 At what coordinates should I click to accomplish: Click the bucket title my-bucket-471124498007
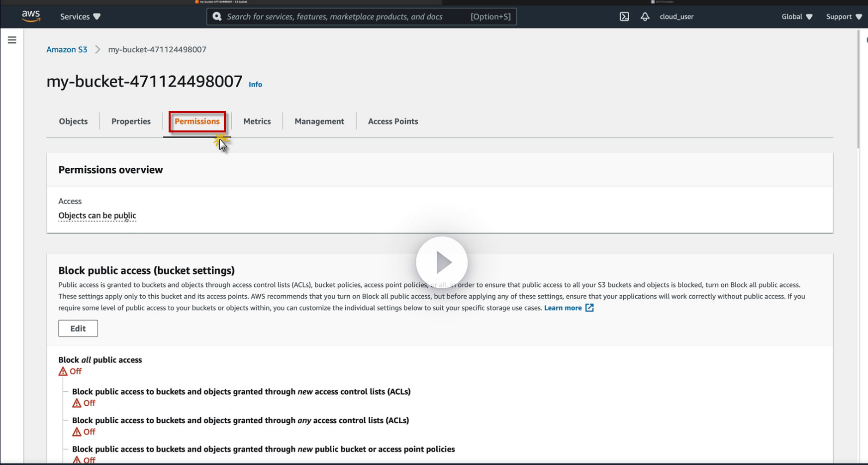(x=144, y=81)
